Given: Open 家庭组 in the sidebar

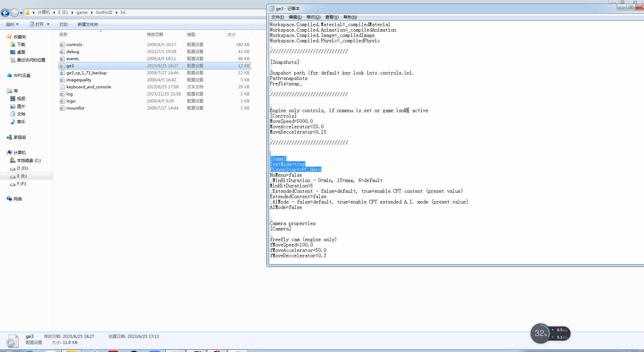Looking at the screenshot, I should point(19,137).
